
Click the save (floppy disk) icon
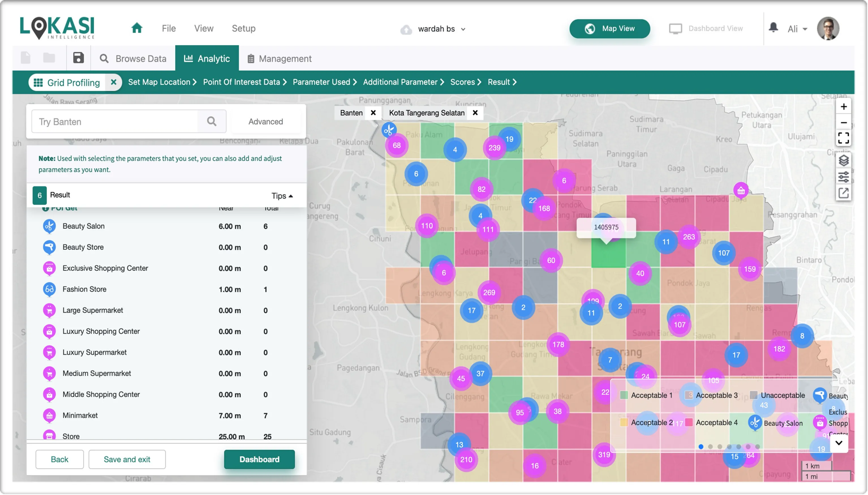coord(78,58)
